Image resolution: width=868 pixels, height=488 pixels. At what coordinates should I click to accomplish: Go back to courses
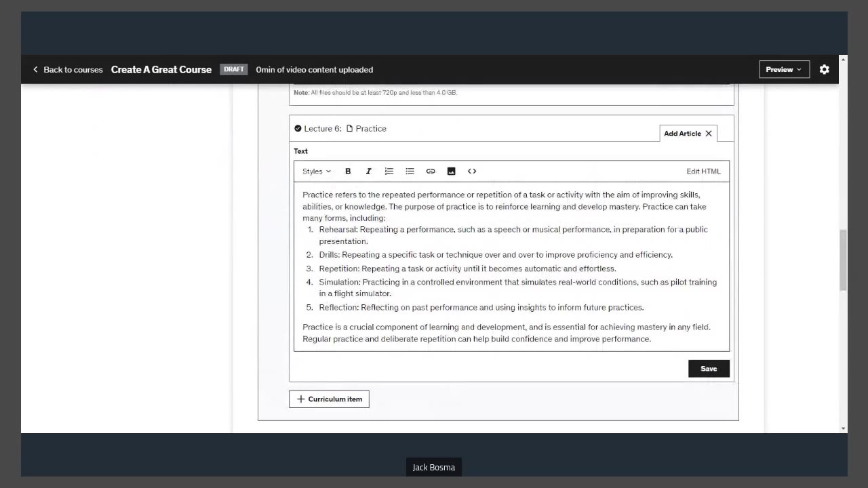point(68,69)
